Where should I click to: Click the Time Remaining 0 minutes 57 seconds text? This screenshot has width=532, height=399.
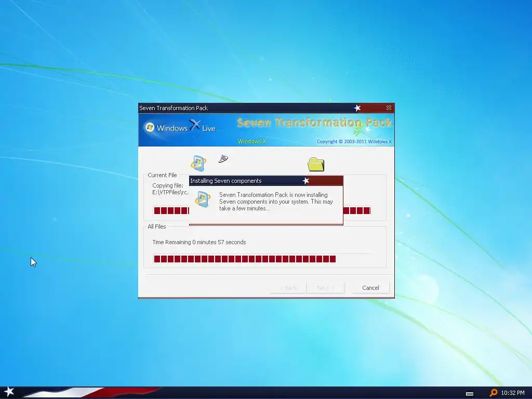(199, 242)
